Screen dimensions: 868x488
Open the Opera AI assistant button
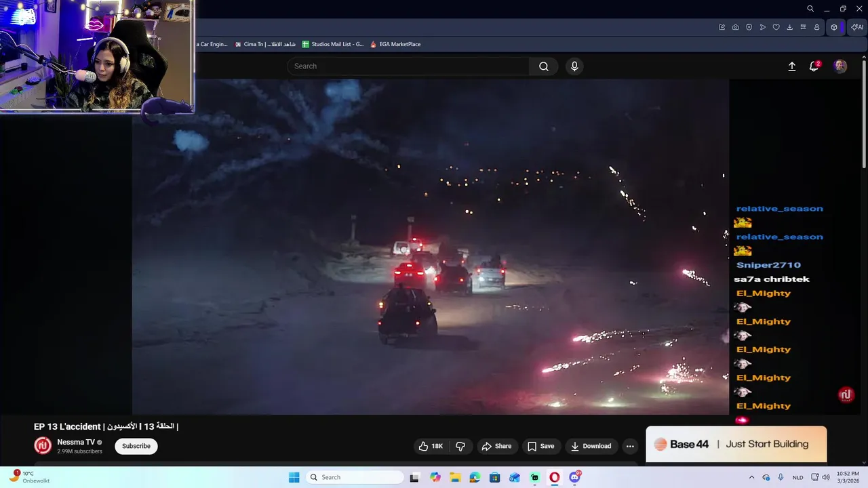[x=857, y=27]
